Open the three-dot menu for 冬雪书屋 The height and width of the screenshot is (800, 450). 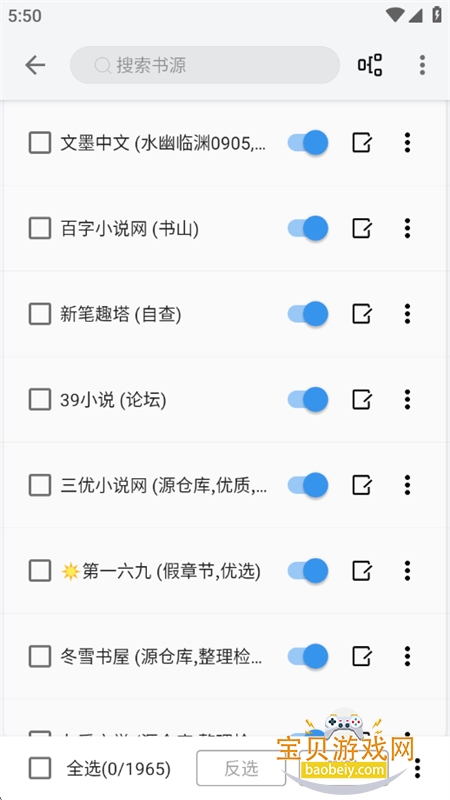(x=407, y=656)
